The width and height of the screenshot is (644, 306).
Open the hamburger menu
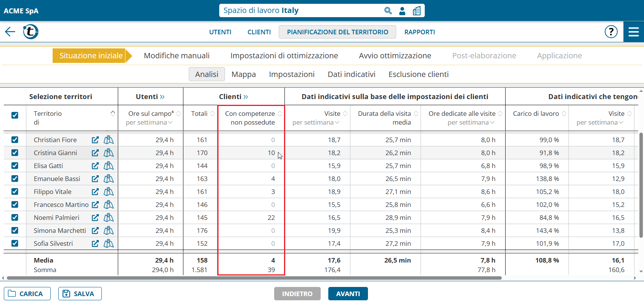633,32
